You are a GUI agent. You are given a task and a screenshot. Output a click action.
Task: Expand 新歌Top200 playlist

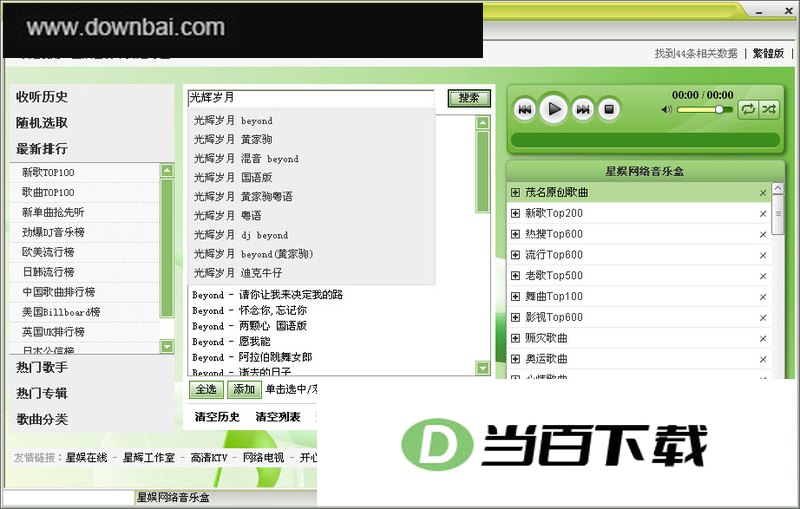pyautogui.click(x=515, y=214)
